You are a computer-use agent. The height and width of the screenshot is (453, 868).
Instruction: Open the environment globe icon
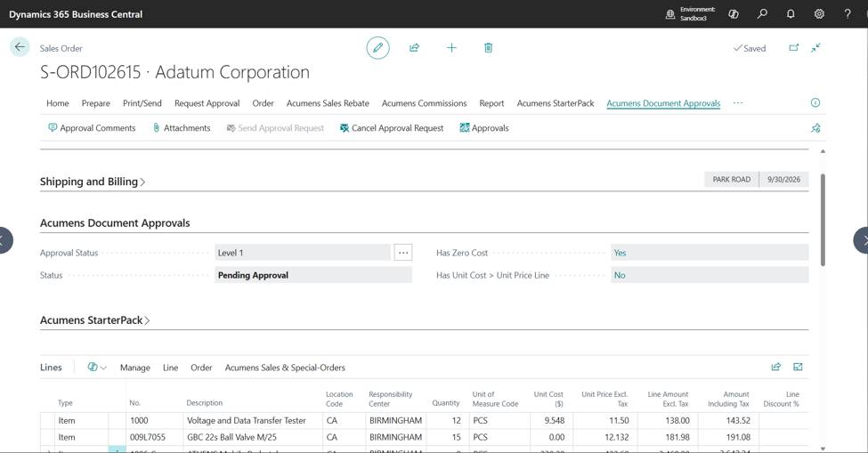tap(670, 14)
